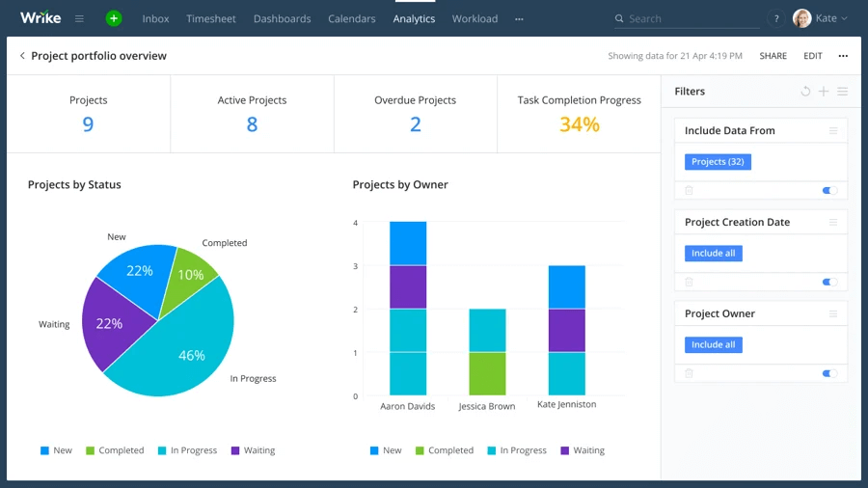This screenshot has width=868, height=488.
Task: Click the green plus create button
Action: coord(114,18)
